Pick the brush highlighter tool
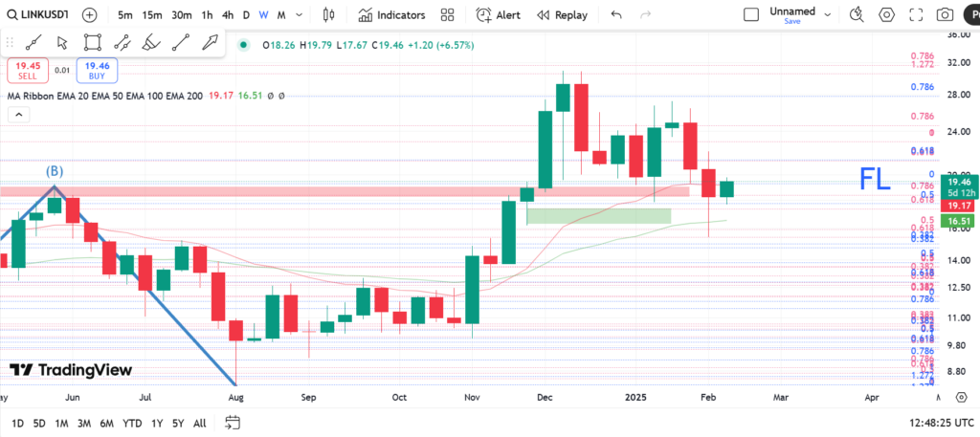 150,42
